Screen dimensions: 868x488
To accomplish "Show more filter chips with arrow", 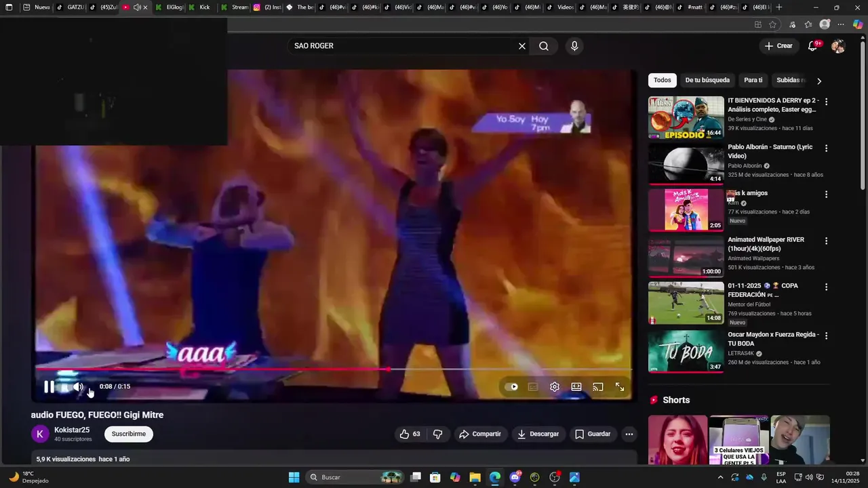I will [x=819, y=81].
